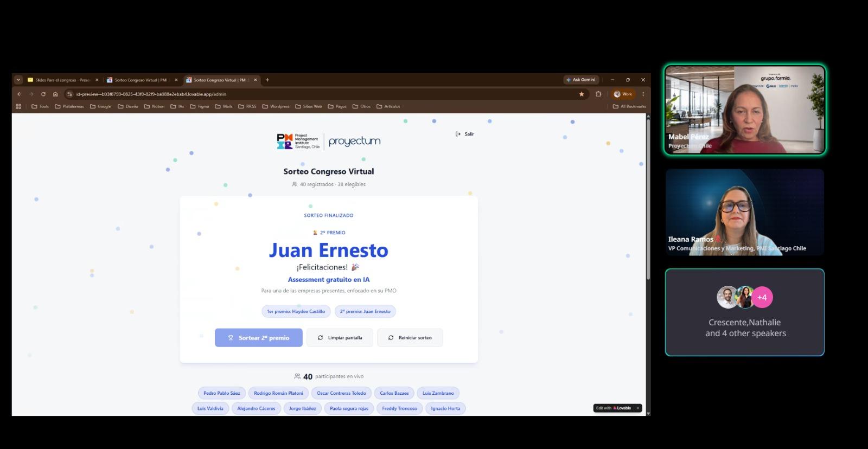Image resolution: width=868 pixels, height=449 pixels.
Task: Click the PMI Santiago Chile logo
Action: 298,142
